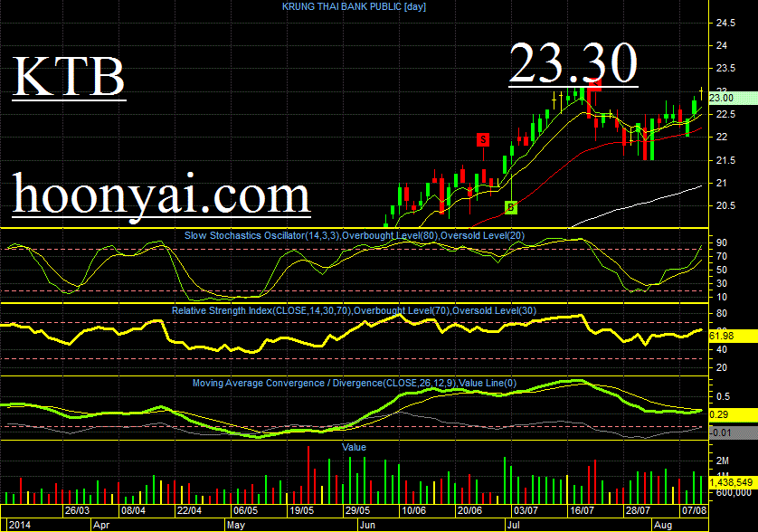Click the 50 stochastic axis label
758x532 pixels.
click(722, 270)
